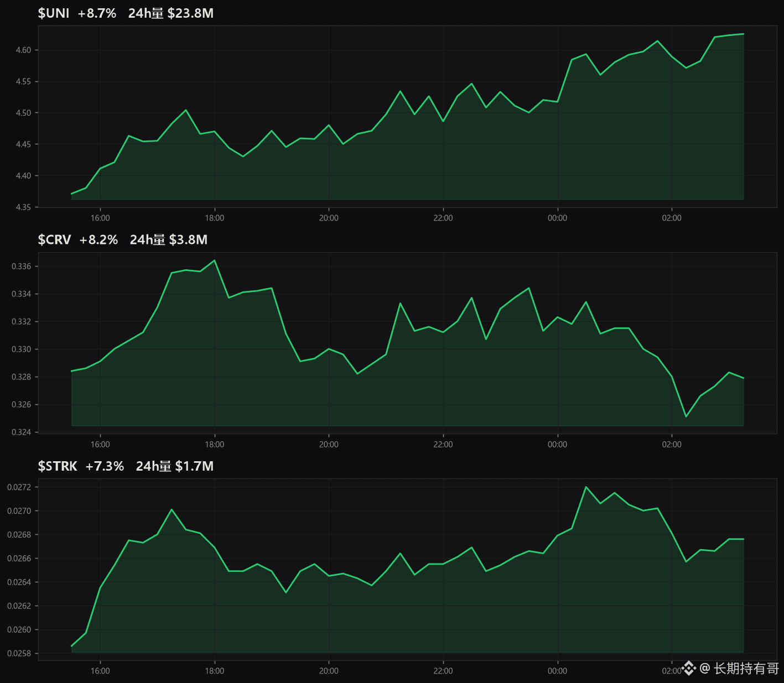Click the 0.0272 price axis label
The height and width of the screenshot is (683, 784).
[x=19, y=487]
